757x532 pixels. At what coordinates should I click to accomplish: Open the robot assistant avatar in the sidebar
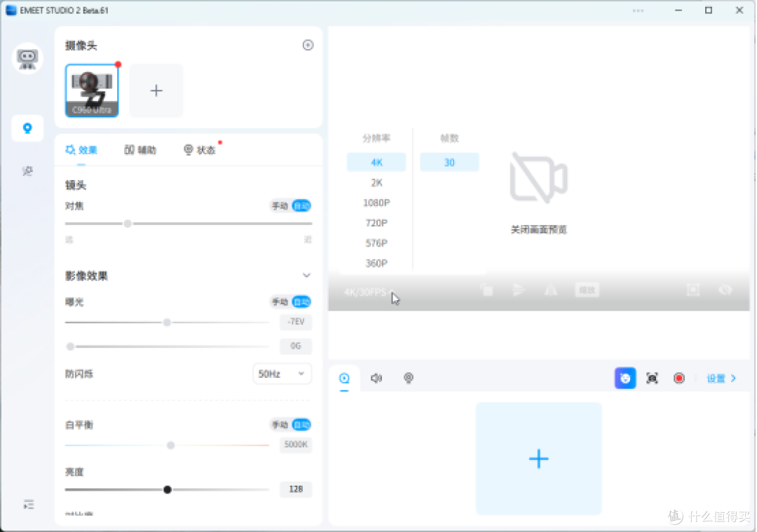tap(27, 58)
